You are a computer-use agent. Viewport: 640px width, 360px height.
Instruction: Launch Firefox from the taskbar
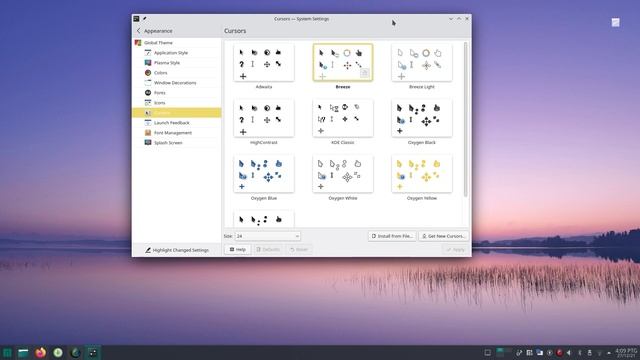coord(40,353)
